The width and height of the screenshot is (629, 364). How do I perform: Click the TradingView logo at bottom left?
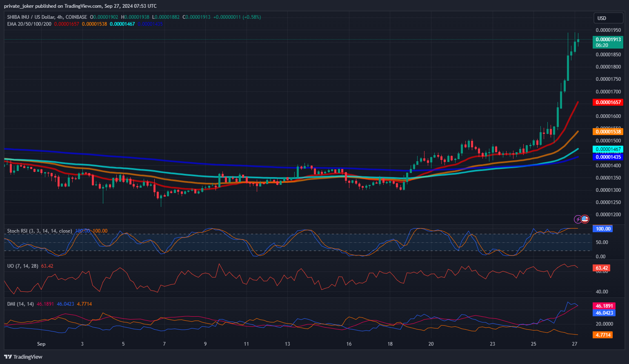point(23,357)
